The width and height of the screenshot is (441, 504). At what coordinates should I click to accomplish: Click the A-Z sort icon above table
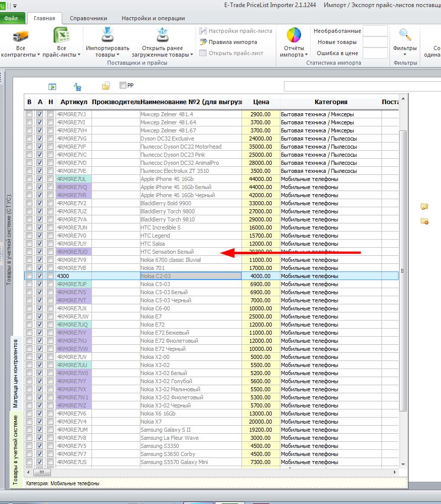pyautogui.click(x=77, y=86)
